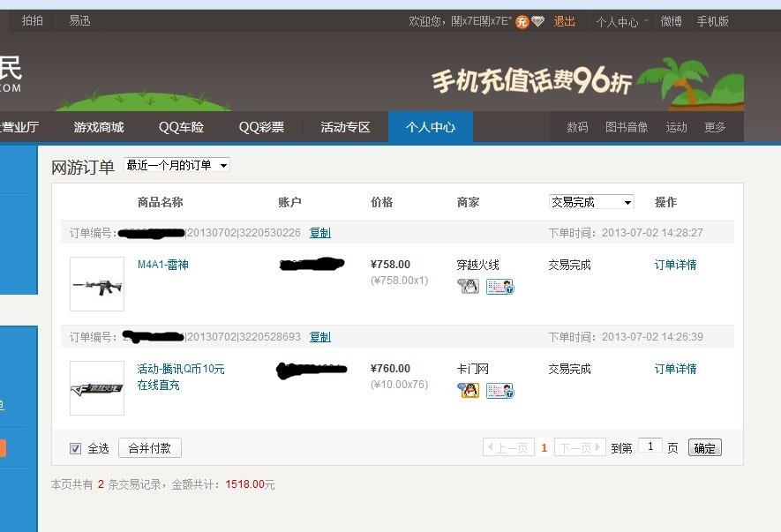
Task: Expand the 个人中心 top bar dropdown
Action: click(x=622, y=21)
